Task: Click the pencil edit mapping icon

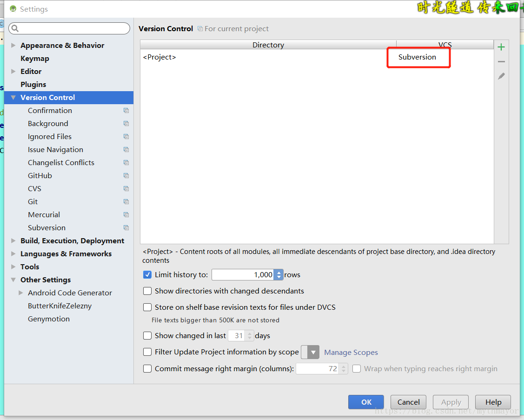Action: (x=501, y=76)
